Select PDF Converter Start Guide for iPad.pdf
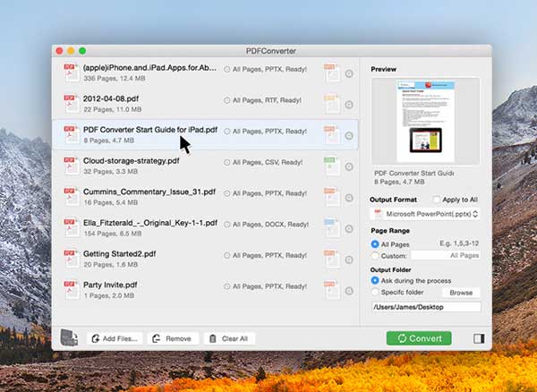537x392 pixels. click(x=150, y=130)
